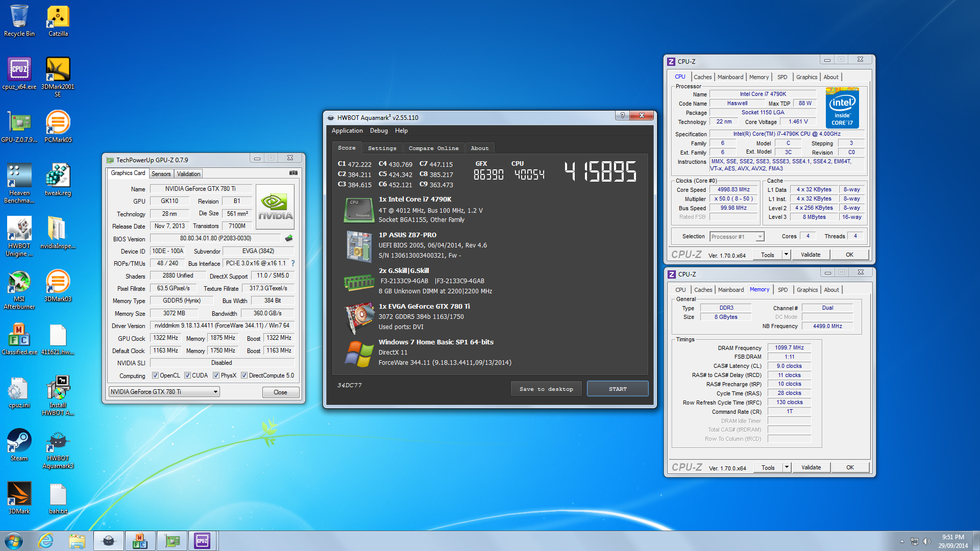Switch to Sensors tab in GPU-Z
The height and width of the screenshot is (551, 980).
(161, 174)
